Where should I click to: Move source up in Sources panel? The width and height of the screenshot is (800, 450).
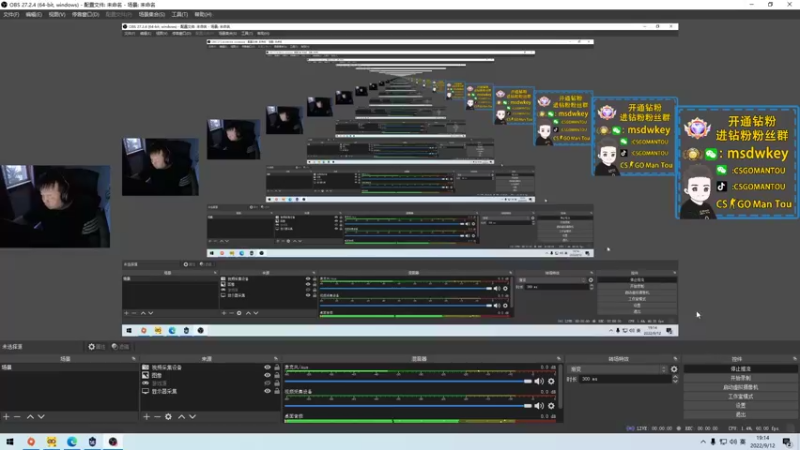click(181, 417)
